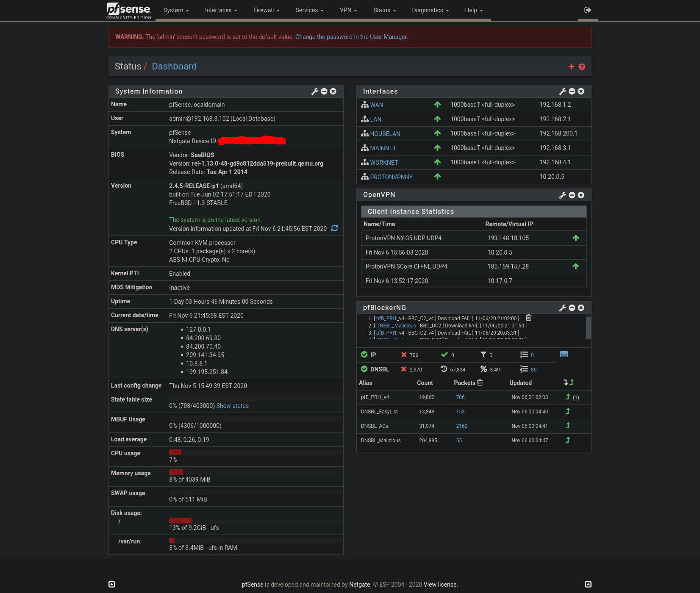The height and width of the screenshot is (593, 700).
Task: Open the MAINNET interface link
Action: [x=383, y=148]
